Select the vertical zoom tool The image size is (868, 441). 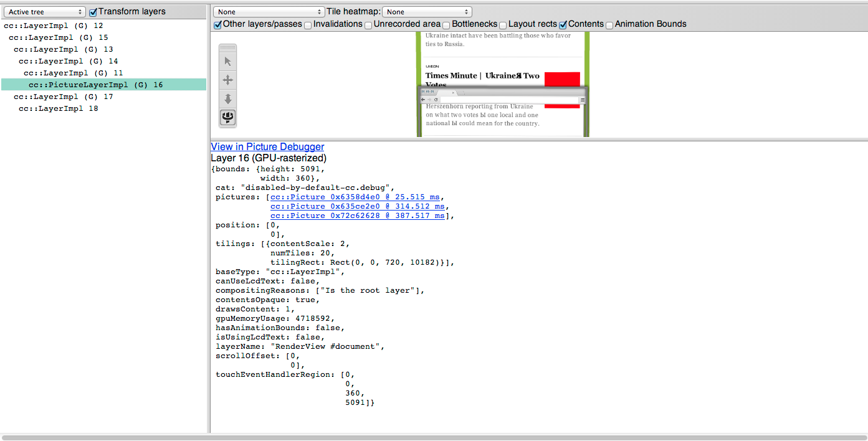pyautogui.click(x=228, y=98)
